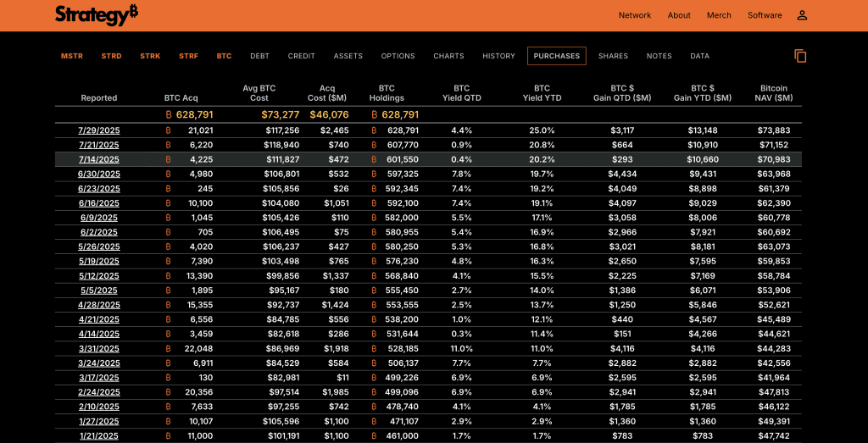The height and width of the screenshot is (443, 868).
Task: Open the About page
Action: click(x=679, y=15)
